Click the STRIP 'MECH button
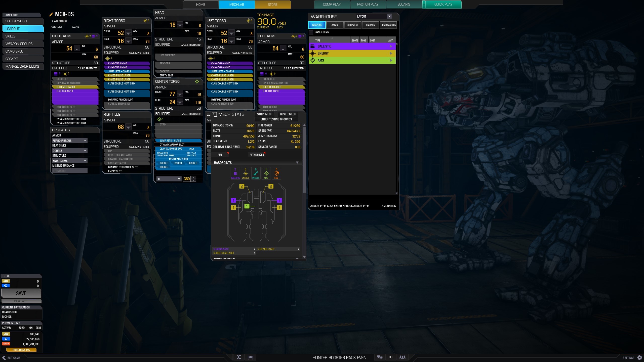The height and width of the screenshot is (362, 644). 264,114
